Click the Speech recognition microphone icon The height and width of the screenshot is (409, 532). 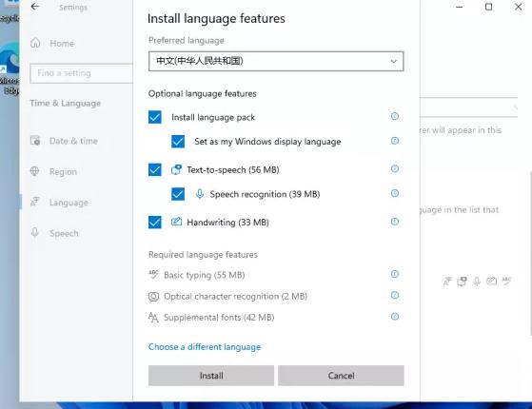(x=200, y=194)
